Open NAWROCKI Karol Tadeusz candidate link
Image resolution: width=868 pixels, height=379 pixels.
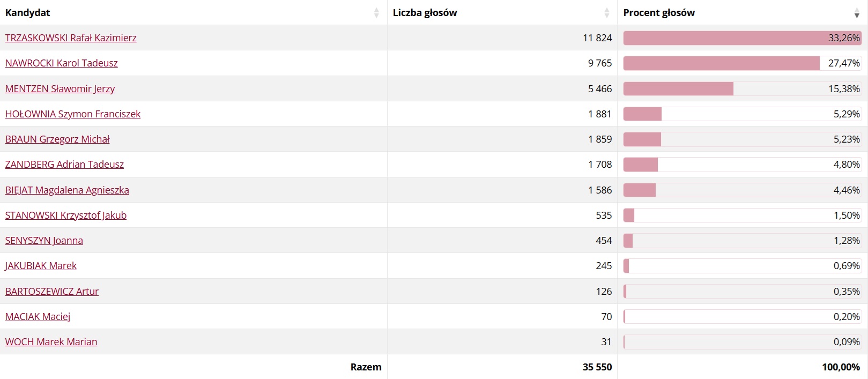[x=62, y=63]
